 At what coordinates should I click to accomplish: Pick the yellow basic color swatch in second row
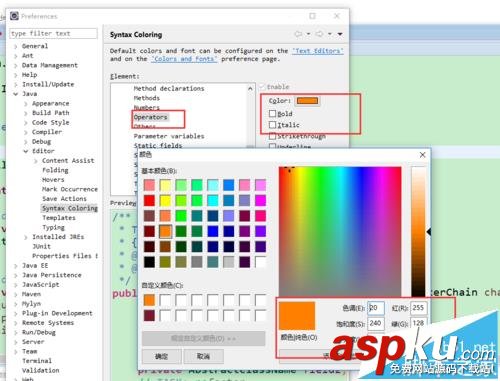point(165,200)
